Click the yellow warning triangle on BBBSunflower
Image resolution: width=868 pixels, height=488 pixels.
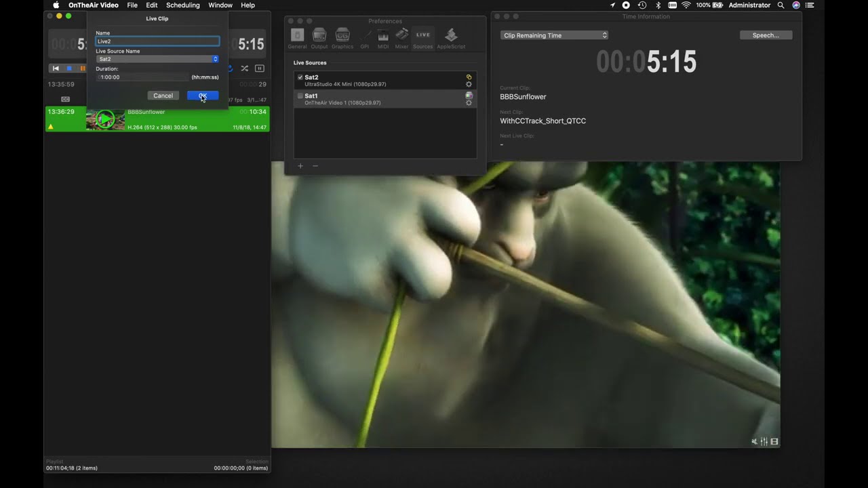51,127
